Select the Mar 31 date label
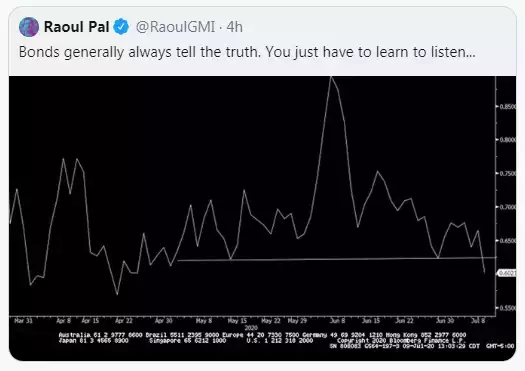The width and height of the screenshot is (525, 371). pyautogui.click(x=23, y=320)
